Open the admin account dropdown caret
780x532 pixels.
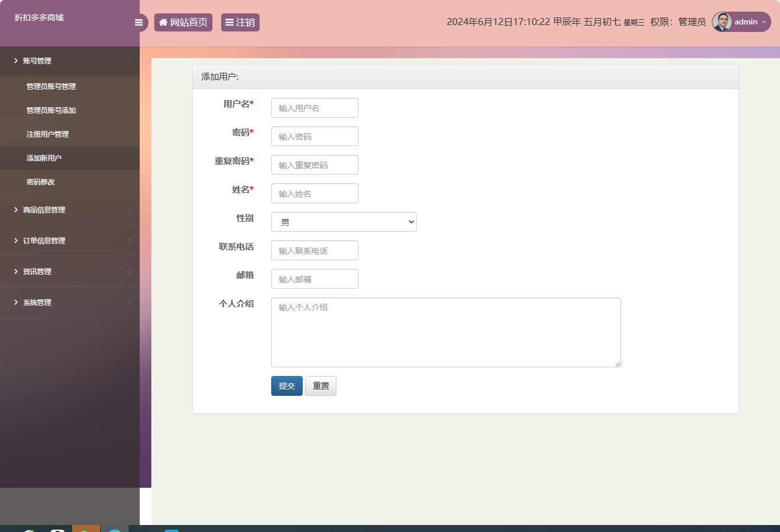click(x=764, y=23)
